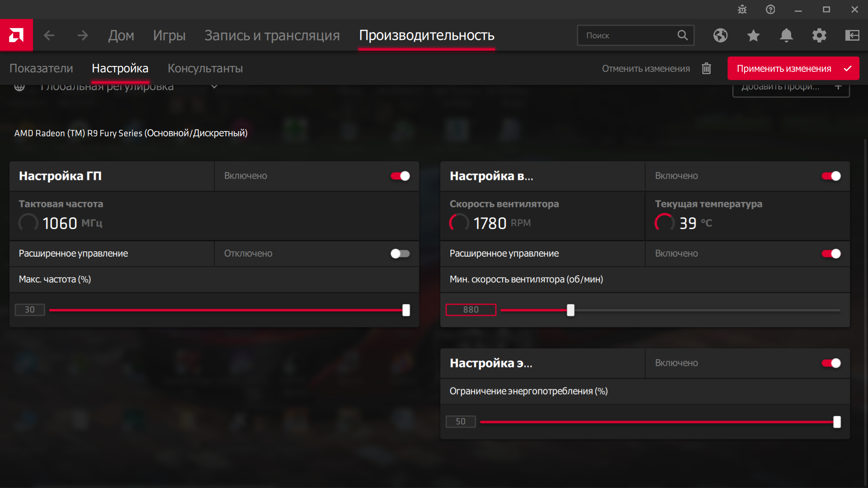Screen dimensions: 868x488
Task: Click the AMD logo home icon
Action: click(x=16, y=35)
